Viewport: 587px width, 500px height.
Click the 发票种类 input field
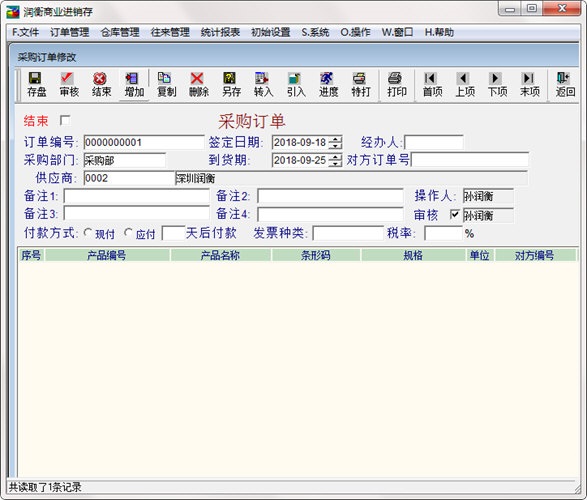[348, 233]
